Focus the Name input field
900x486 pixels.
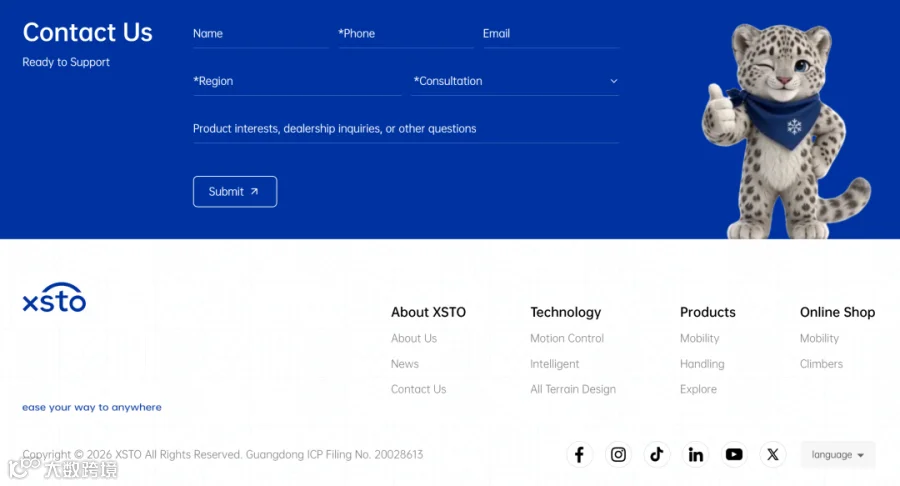[x=261, y=34]
